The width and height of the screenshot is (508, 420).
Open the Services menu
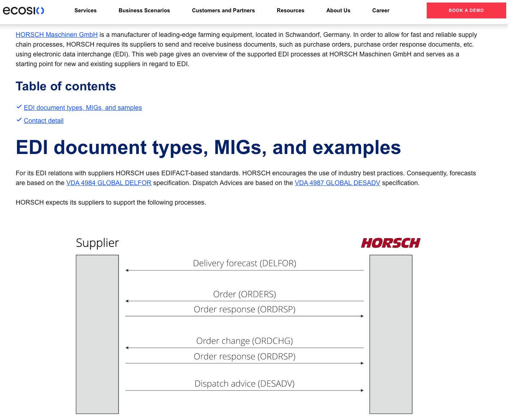point(85,10)
